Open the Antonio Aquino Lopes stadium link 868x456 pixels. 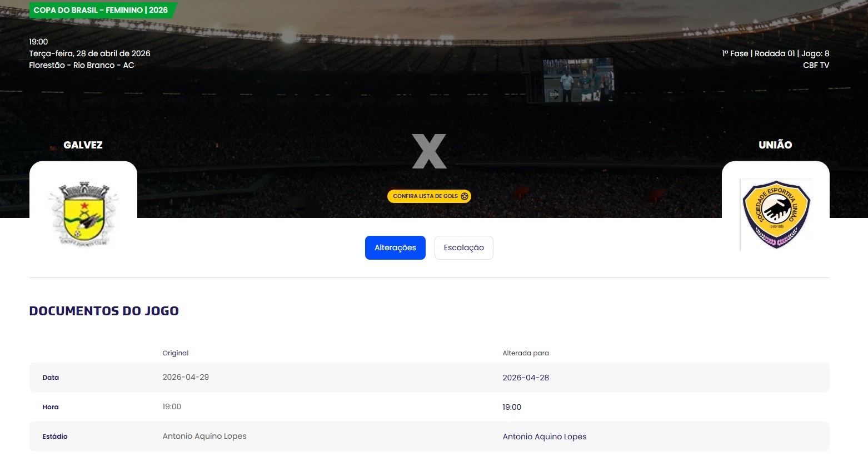[544, 436]
